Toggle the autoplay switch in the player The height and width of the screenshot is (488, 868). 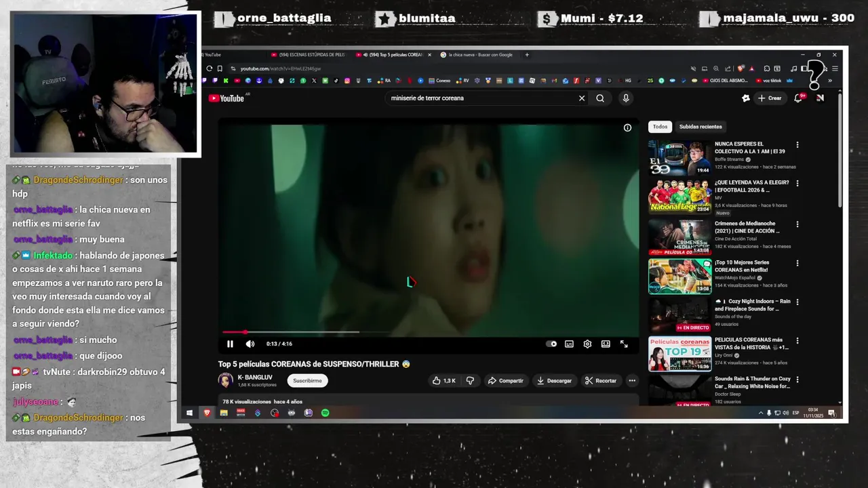552,344
